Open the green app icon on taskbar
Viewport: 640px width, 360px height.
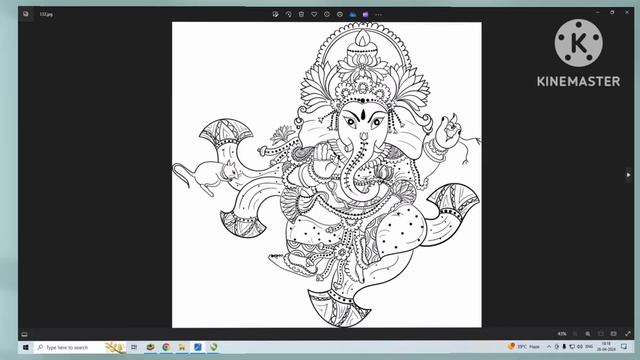click(213, 347)
